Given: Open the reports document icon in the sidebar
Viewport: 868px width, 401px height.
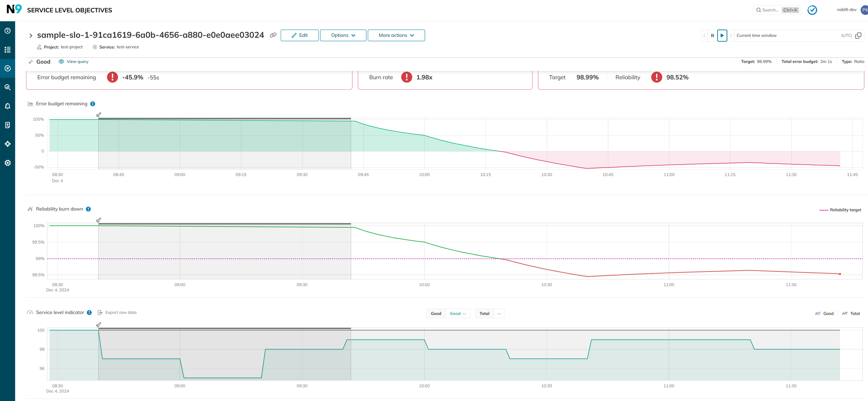Looking at the screenshot, I should (x=7, y=125).
